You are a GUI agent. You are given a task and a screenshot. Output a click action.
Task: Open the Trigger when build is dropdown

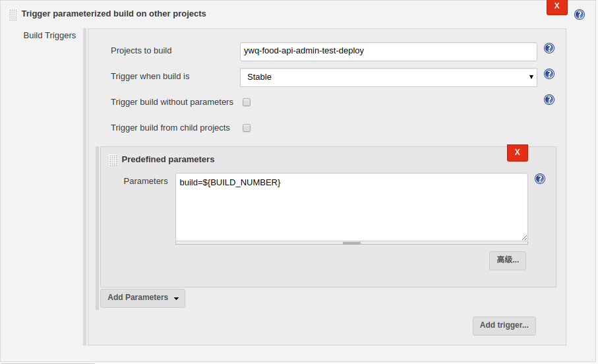(x=388, y=77)
